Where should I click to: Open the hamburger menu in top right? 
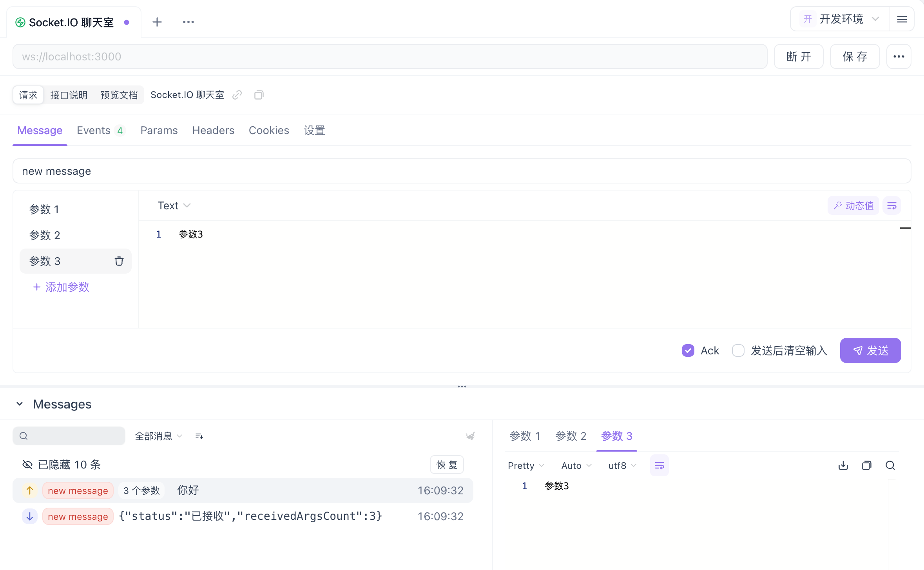pyautogui.click(x=902, y=19)
